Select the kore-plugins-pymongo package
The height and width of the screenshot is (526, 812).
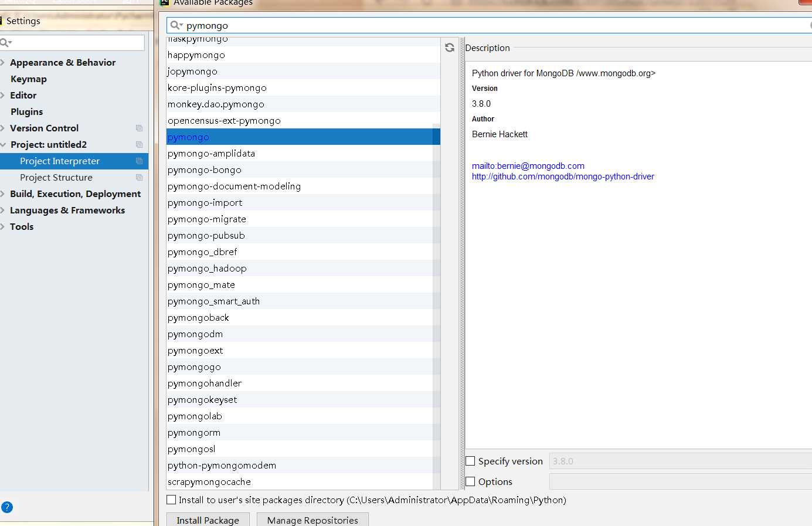(303, 87)
